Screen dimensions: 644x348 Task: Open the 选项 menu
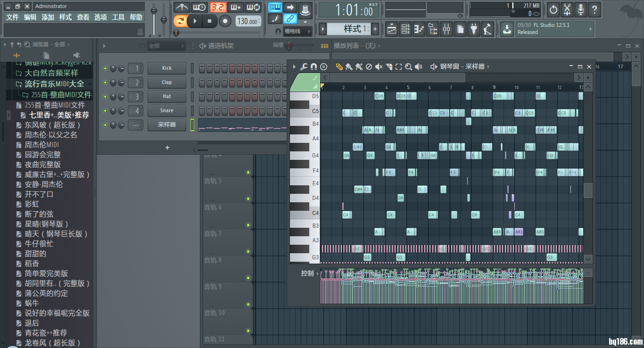(x=100, y=17)
